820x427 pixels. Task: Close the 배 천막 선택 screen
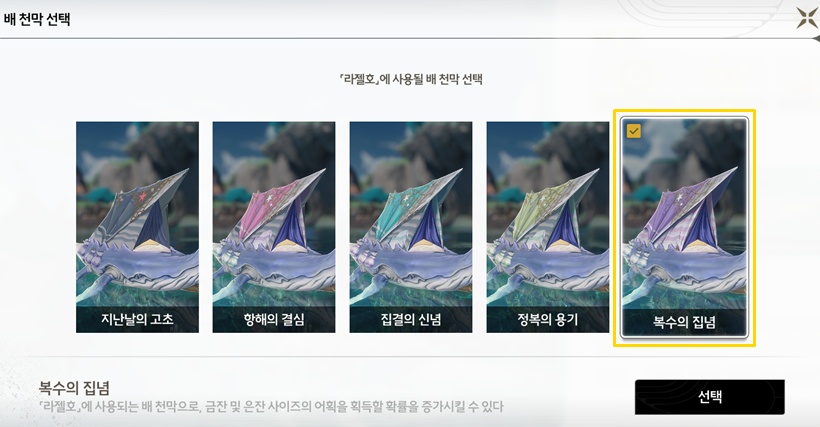pos(805,18)
